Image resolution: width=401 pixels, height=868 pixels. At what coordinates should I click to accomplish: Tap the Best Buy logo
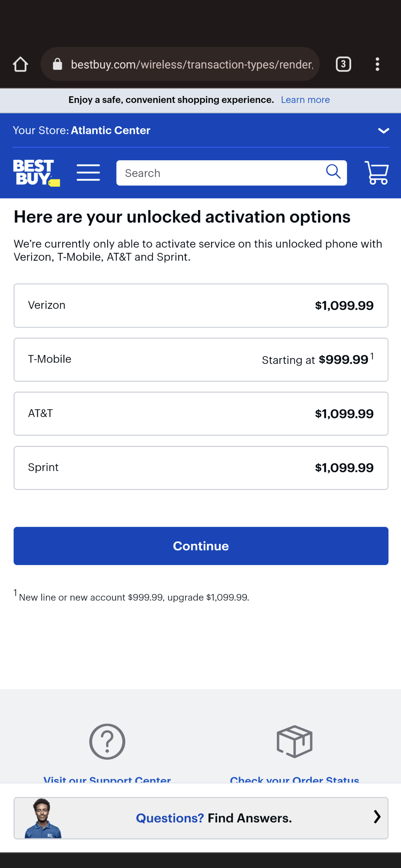pyautogui.click(x=36, y=173)
